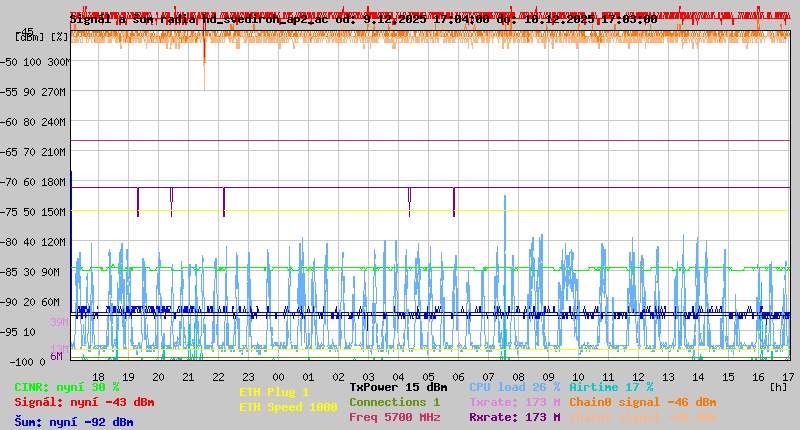
Task: Select the Txrate legend label
Action: click(x=514, y=402)
